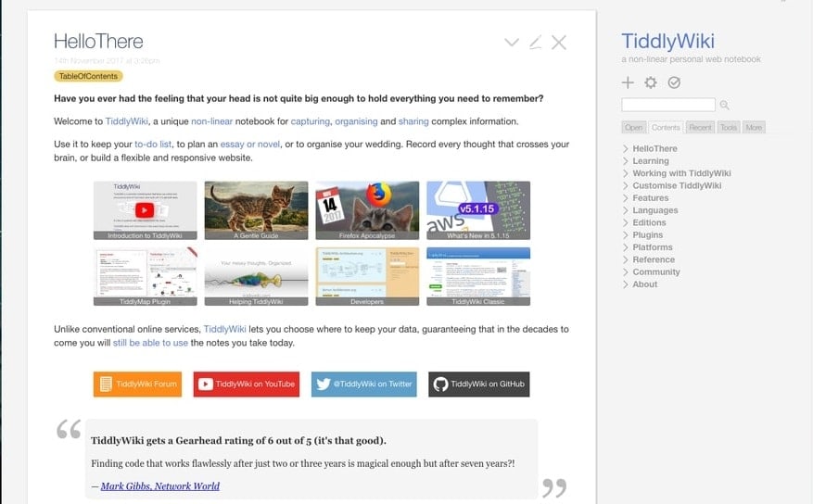Click the TableOfContents tag pill
Image resolution: width=813 pixels, height=504 pixels.
coord(88,76)
